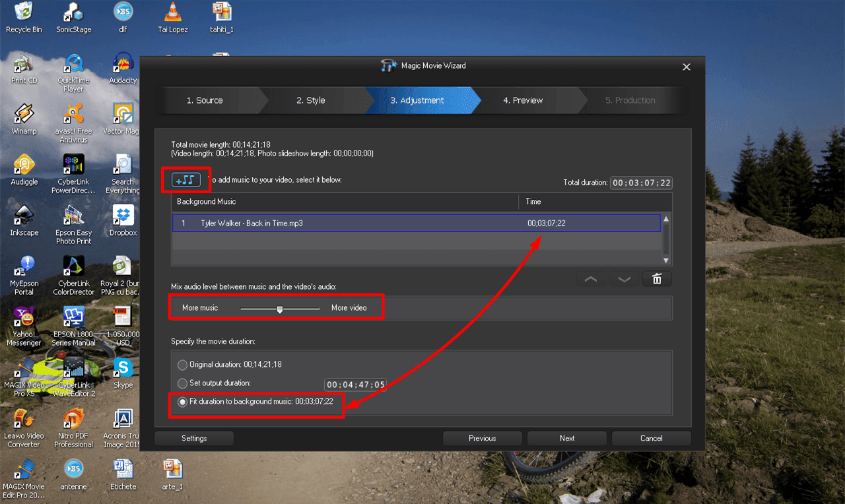This screenshot has height=504, width=845.
Task: Delete selected track with trash icon
Action: (x=657, y=279)
